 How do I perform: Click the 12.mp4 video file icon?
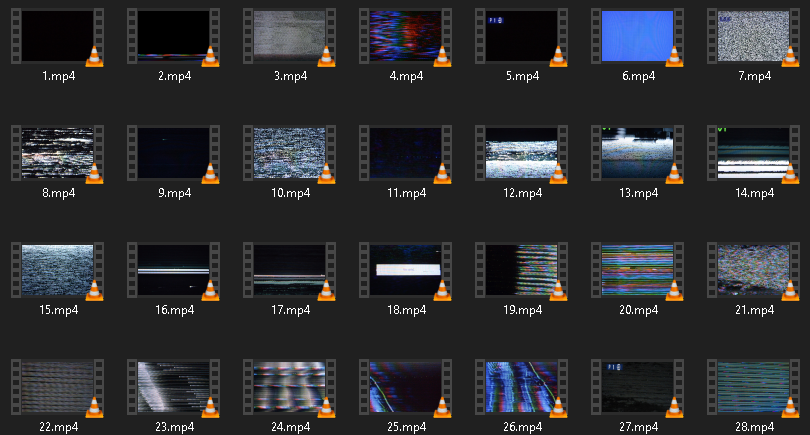tap(521, 153)
